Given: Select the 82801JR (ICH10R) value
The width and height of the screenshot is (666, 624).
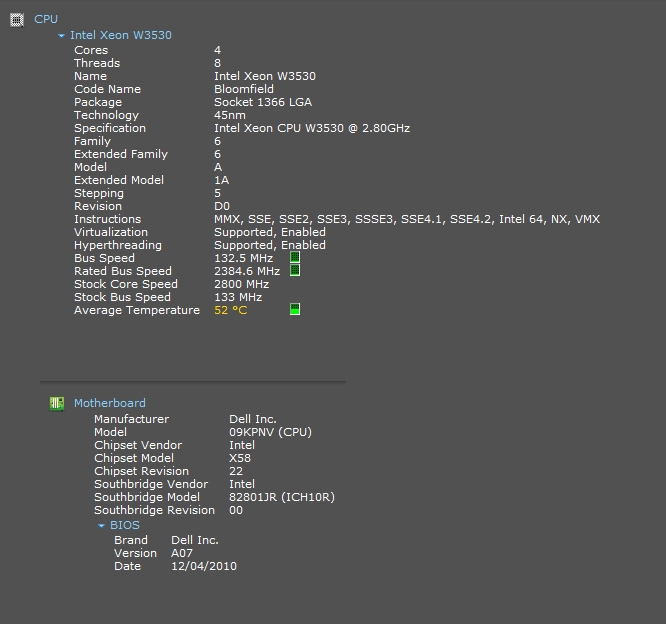Looking at the screenshot, I should [282, 497].
